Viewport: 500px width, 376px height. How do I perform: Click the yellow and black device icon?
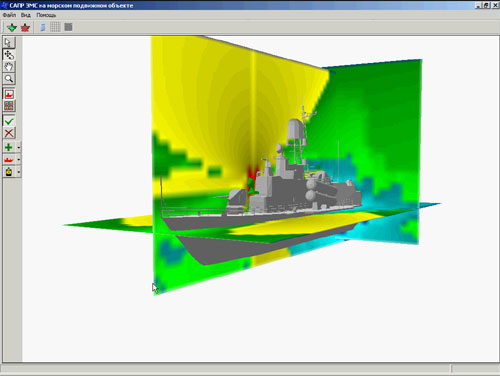9,172
